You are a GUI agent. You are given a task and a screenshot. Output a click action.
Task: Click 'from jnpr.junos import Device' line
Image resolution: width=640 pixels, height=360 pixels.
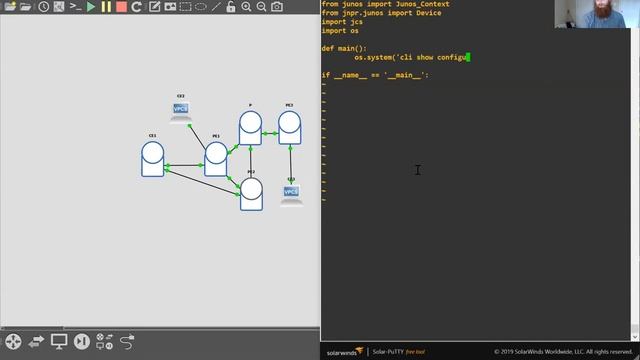381,13
